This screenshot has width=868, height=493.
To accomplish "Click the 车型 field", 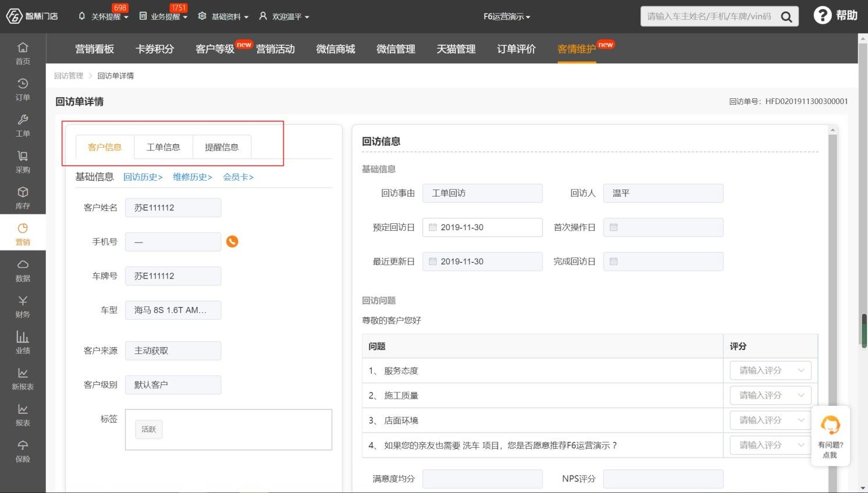I will [x=173, y=310].
